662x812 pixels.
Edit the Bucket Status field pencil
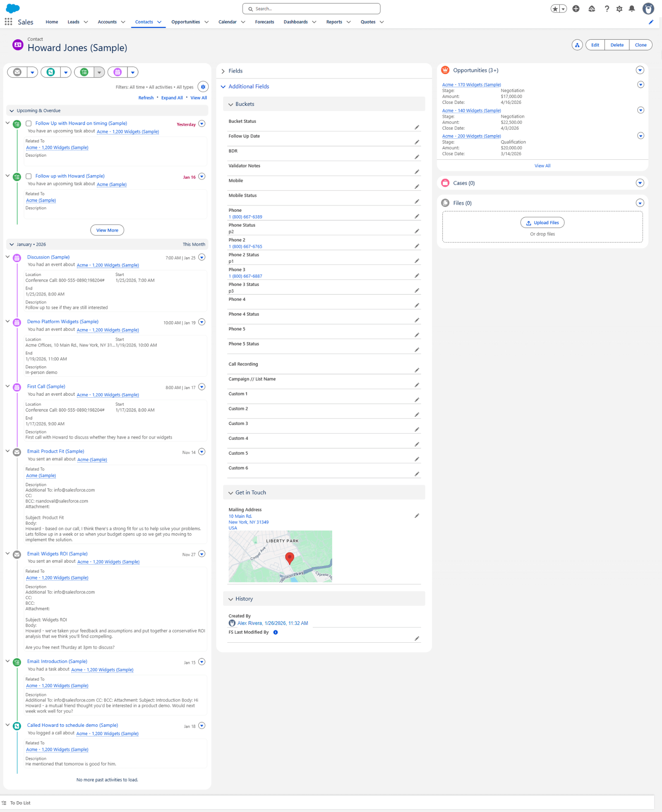(417, 127)
